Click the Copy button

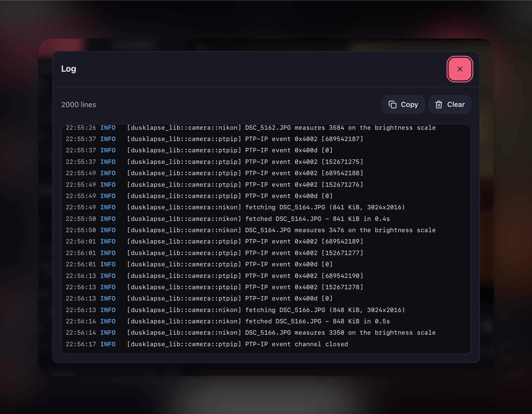coord(403,105)
